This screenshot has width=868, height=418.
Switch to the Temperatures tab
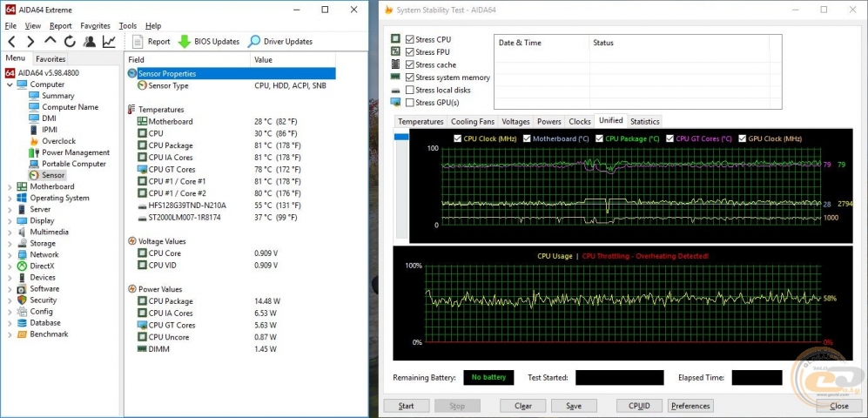coord(421,121)
